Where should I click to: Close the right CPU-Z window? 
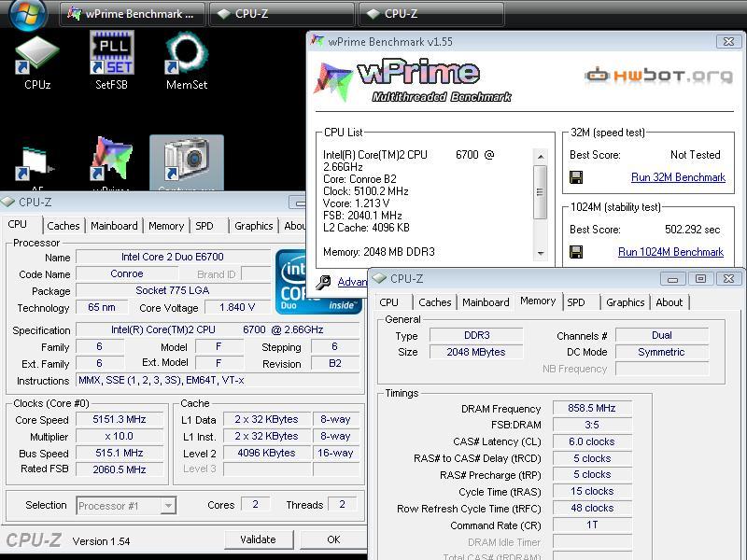728,279
